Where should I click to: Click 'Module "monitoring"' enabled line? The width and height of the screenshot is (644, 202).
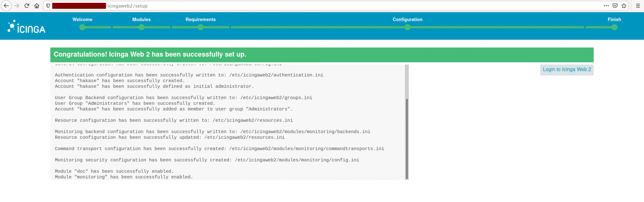[124, 177]
